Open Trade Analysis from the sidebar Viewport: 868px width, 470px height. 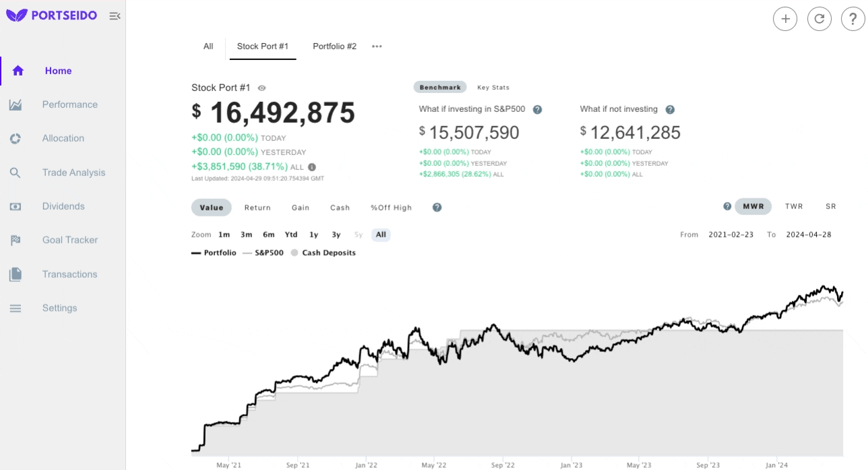click(x=72, y=172)
